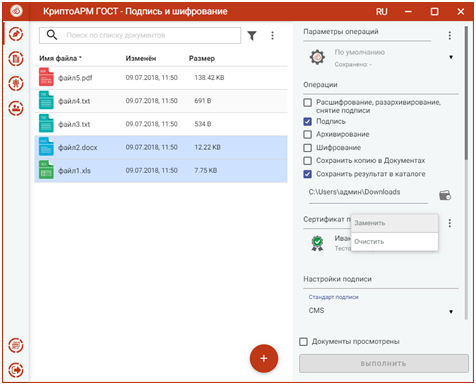This screenshot has width=476, height=385.
Task: Open signing certificate three-dot menu
Action: point(450,223)
